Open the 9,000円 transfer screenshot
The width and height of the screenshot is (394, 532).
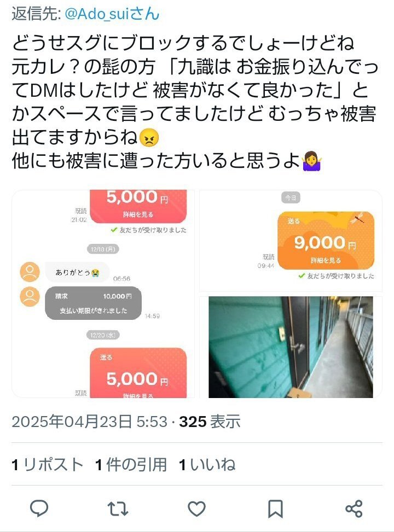click(291, 241)
